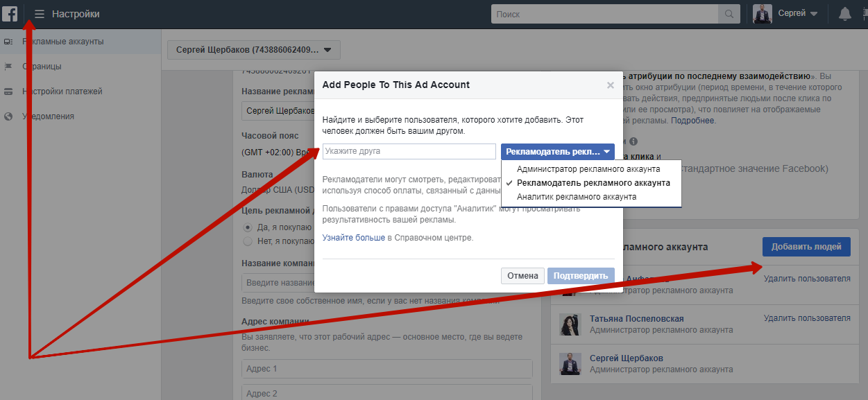
Task: Open notifications bell icon
Action: coord(844,14)
